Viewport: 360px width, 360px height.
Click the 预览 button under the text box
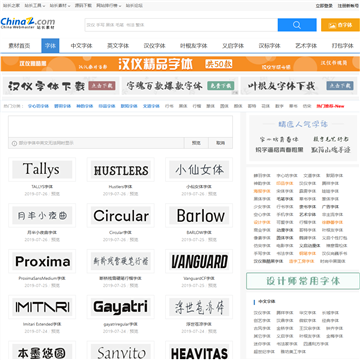(x=196, y=143)
